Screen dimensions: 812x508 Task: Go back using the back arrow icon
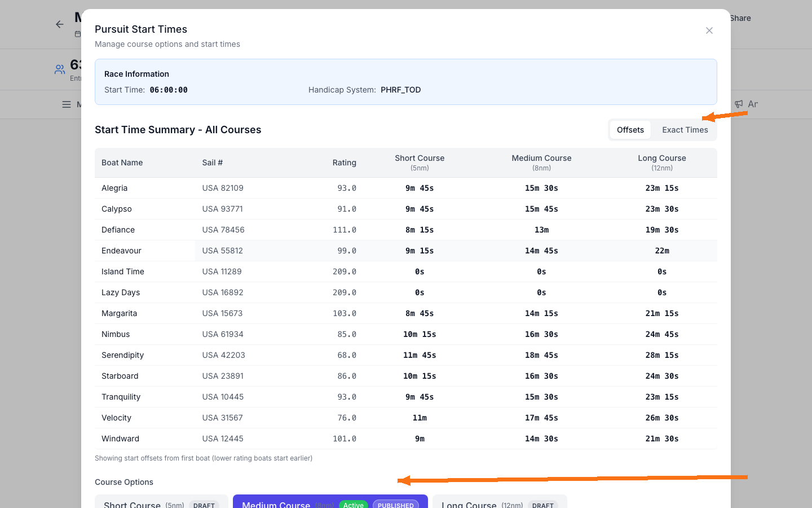[x=59, y=24]
